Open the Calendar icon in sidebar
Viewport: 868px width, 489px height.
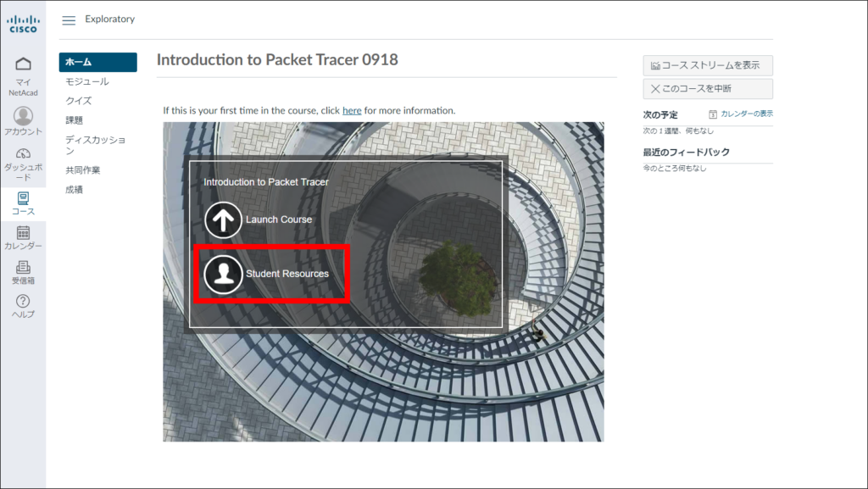pos(23,232)
